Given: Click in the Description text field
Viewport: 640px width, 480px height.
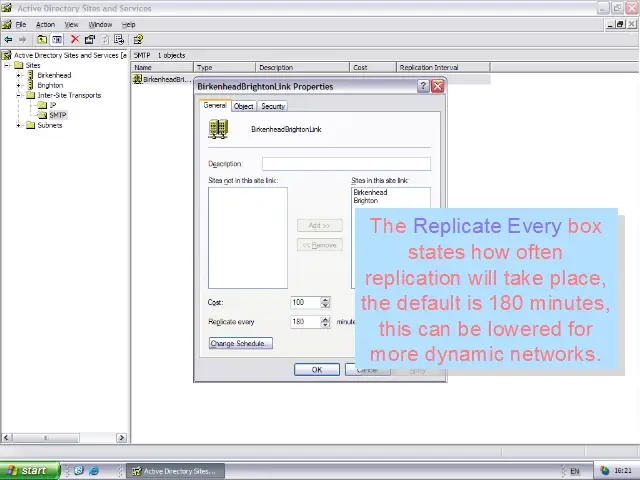Looking at the screenshot, I should point(345,163).
